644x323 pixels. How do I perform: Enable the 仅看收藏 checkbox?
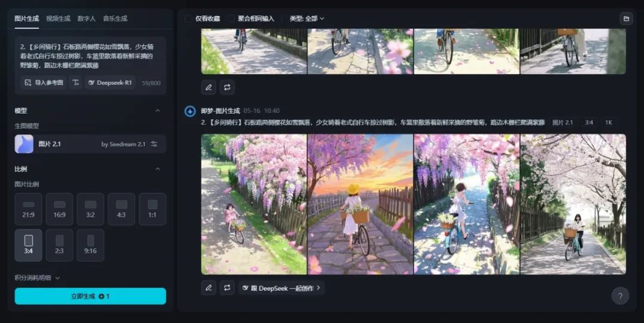pyautogui.click(x=188, y=19)
